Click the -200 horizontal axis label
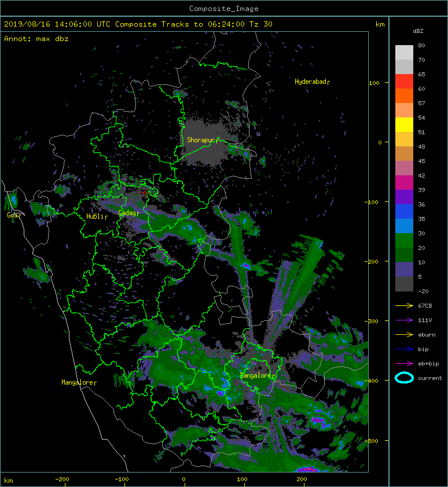Viewport: 448px width, 487px height. click(62, 479)
